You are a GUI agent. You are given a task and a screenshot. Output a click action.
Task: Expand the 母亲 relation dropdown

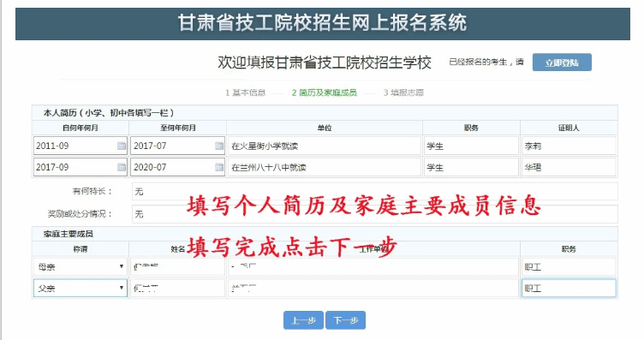80,267
